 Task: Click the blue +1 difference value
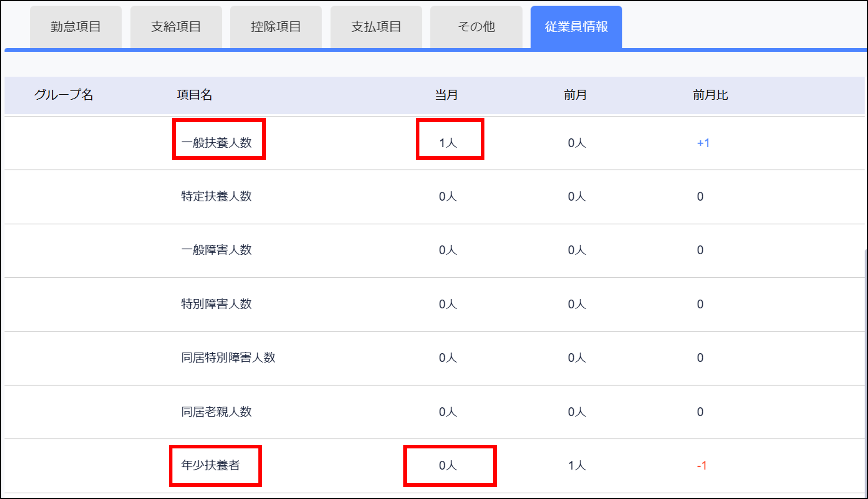703,143
